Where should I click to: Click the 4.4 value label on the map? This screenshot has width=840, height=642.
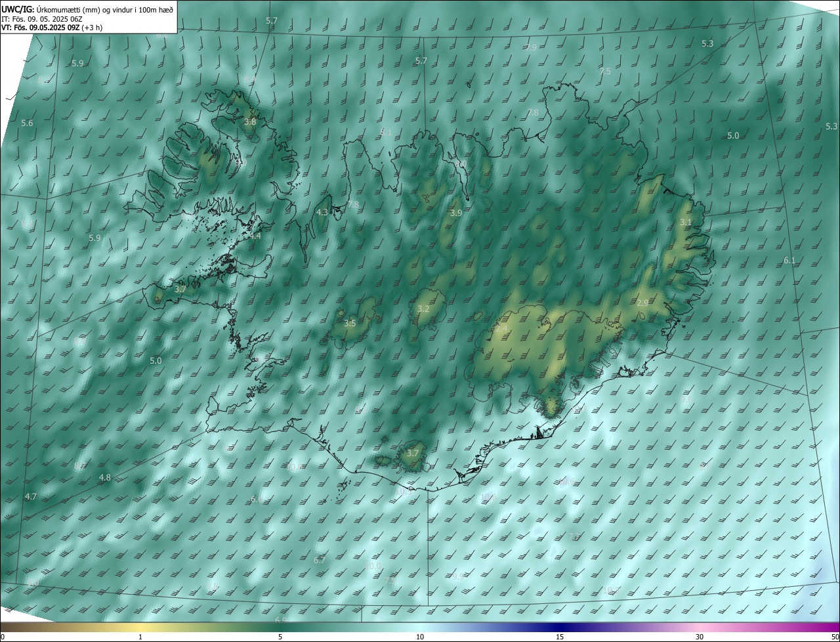click(255, 236)
